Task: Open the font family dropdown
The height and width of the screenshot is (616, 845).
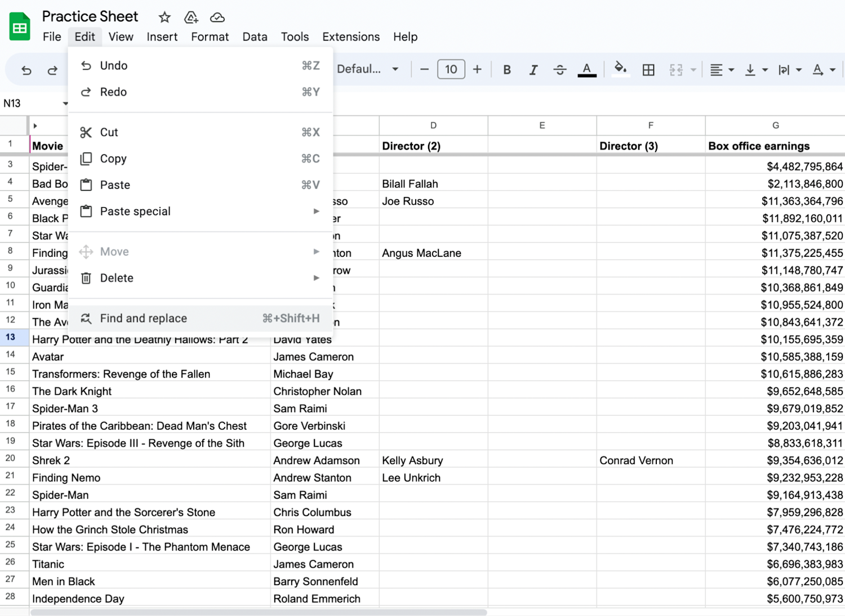Action: pos(368,69)
